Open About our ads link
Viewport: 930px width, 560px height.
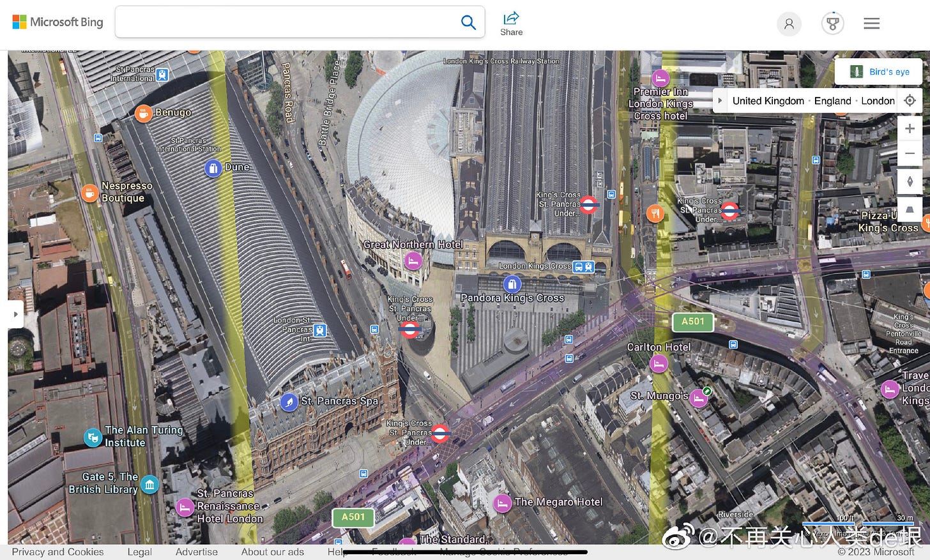click(273, 552)
